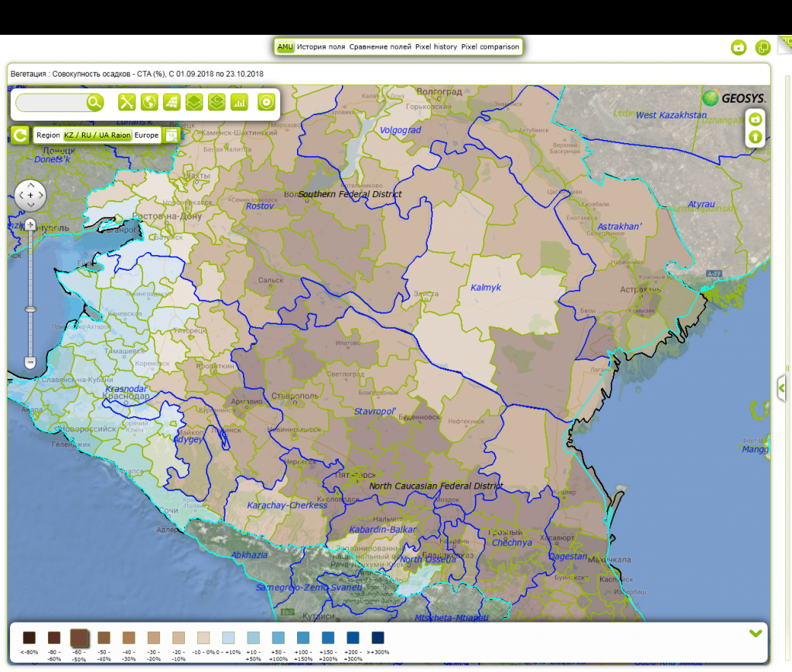792x672 pixels.
Task: Select the -50 to -40% legend swatch
Action: point(104,638)
